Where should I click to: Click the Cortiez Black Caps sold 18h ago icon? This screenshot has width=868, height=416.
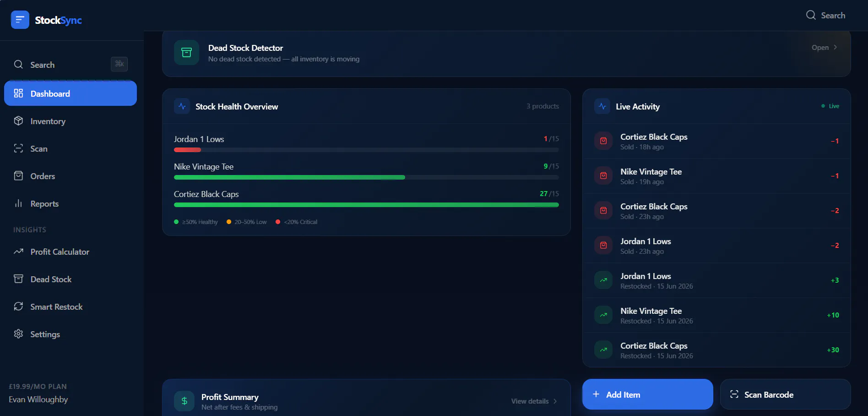[603, 141]
